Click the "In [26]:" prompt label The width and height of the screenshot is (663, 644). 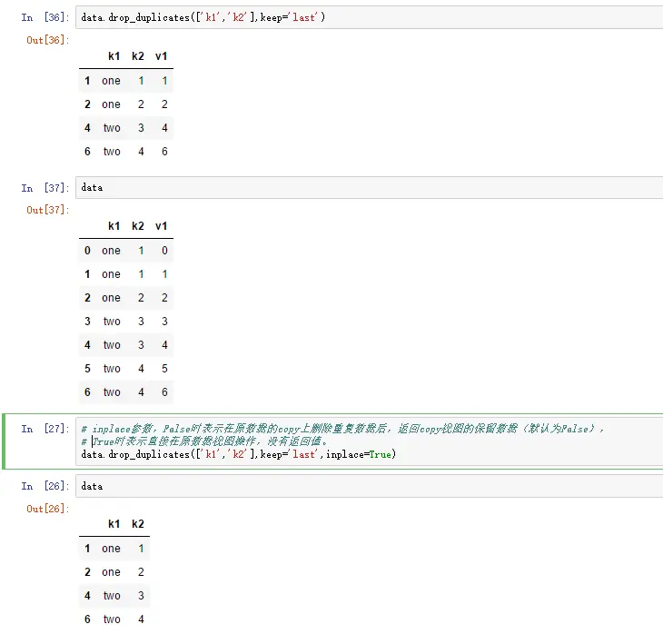45,486
